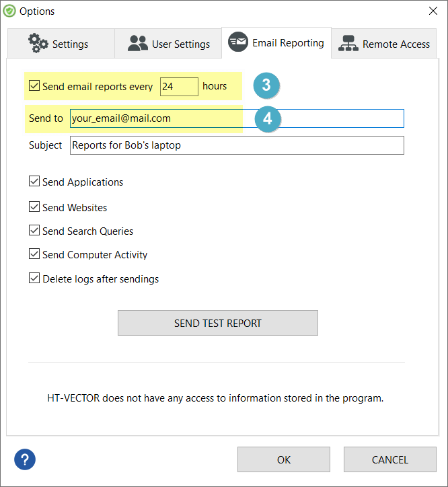Click the envelope icon on Email Reporting tab
448x487 pixels.
(x=238, y=42)
